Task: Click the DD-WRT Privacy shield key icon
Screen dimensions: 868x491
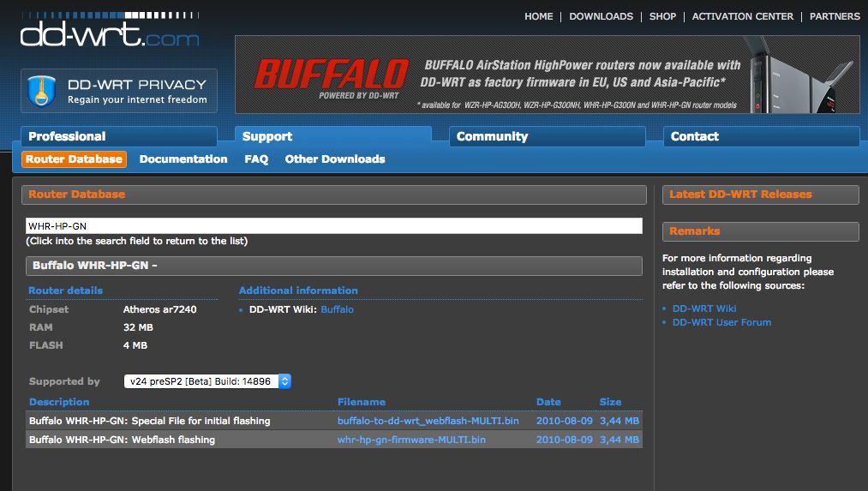Action: click(x=42, y=92)
